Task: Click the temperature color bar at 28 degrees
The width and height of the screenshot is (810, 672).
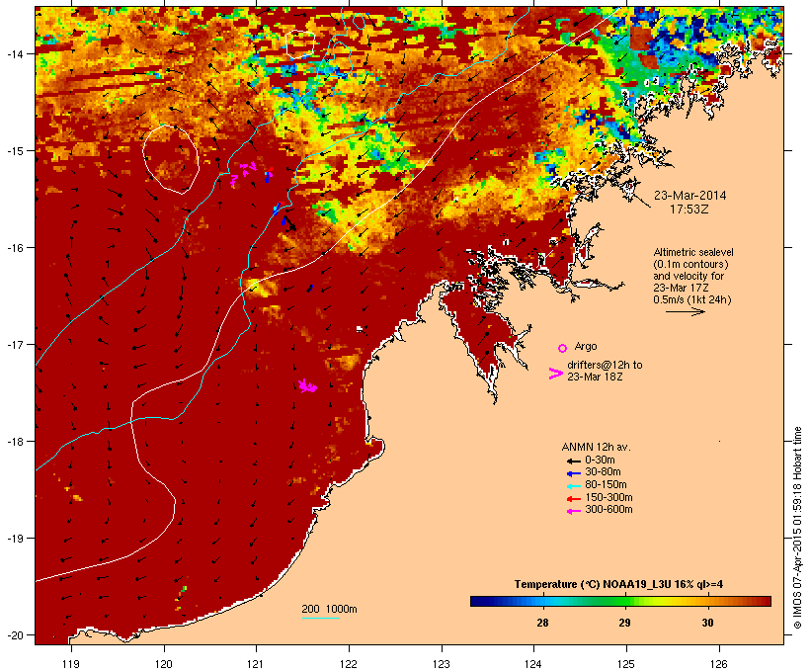Action: (x=542, y=601)
